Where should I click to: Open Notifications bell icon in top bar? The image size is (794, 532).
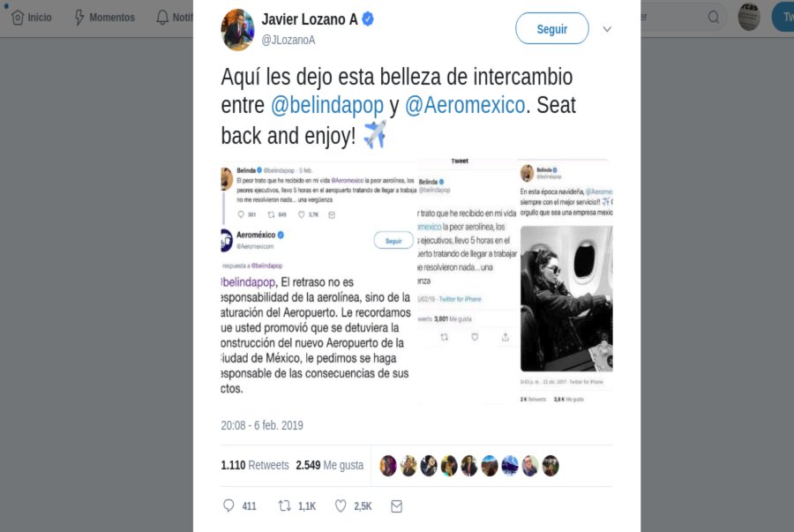click(x=162, y=18)
